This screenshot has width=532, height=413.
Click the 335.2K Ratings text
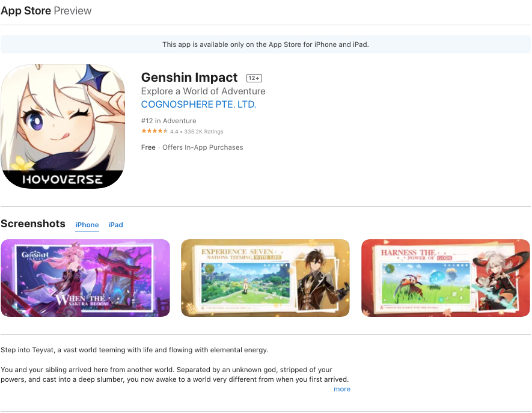click(204, 132)
